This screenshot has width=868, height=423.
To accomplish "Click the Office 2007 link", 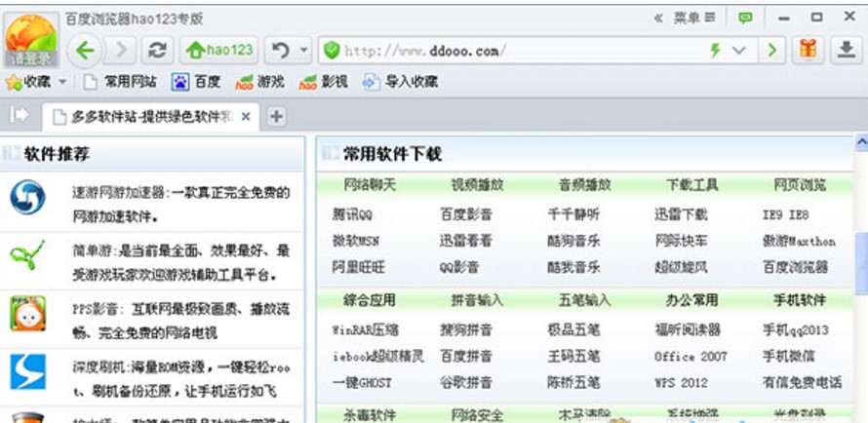I will click(x=690, y=357).
